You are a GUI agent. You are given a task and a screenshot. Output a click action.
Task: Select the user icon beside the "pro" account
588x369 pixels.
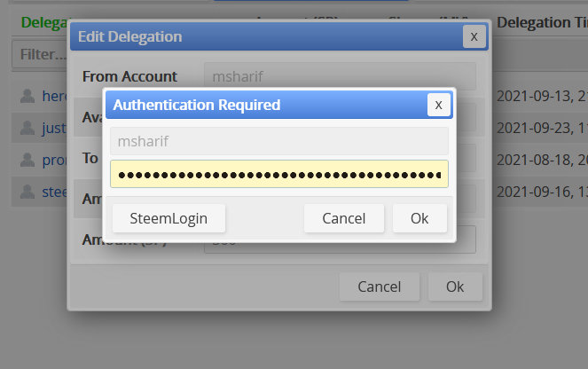pos(27,160)
